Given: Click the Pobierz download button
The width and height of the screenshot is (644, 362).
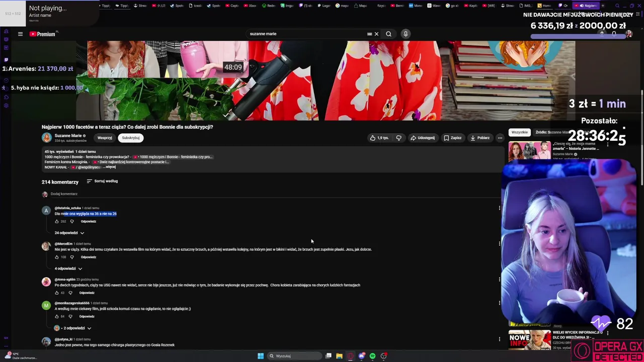Looking at the screenshot, I should [480, 138].
